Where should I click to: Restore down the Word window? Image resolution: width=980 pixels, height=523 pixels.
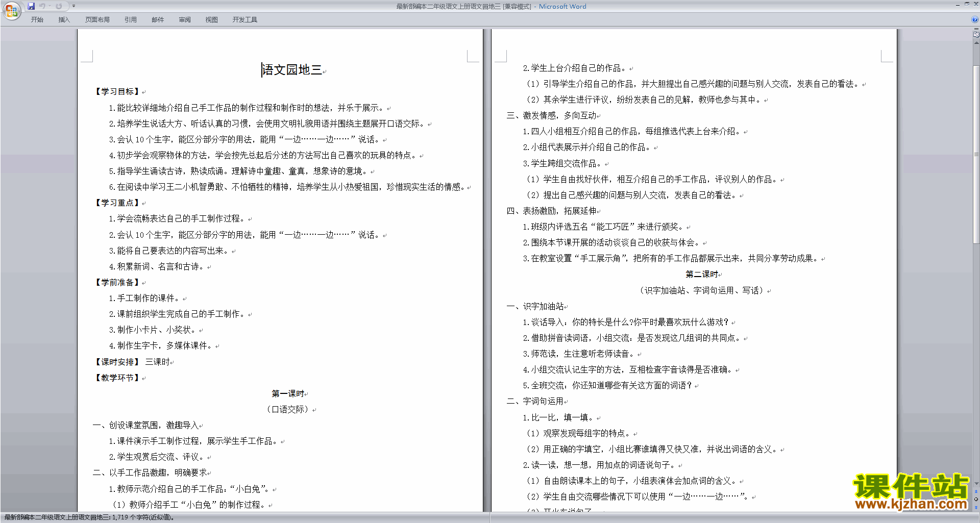click(967, 5)
